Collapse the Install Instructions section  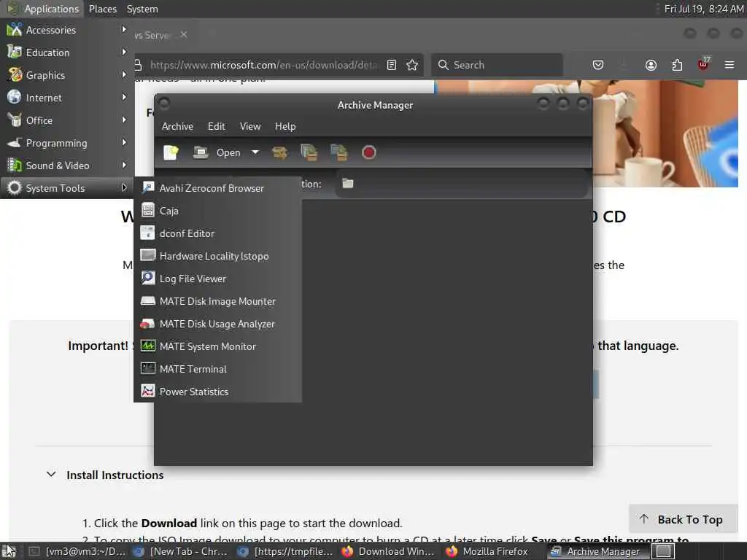[x=51, y=474]
